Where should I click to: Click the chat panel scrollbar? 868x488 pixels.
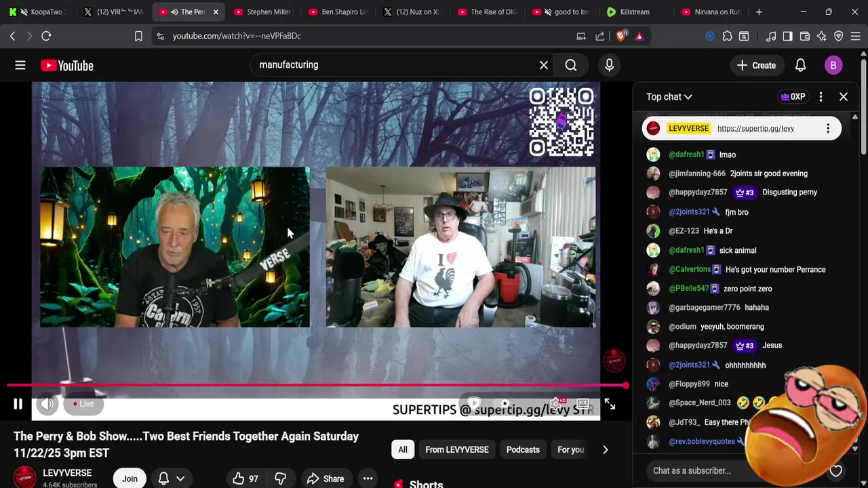click(x=854, y=282)
